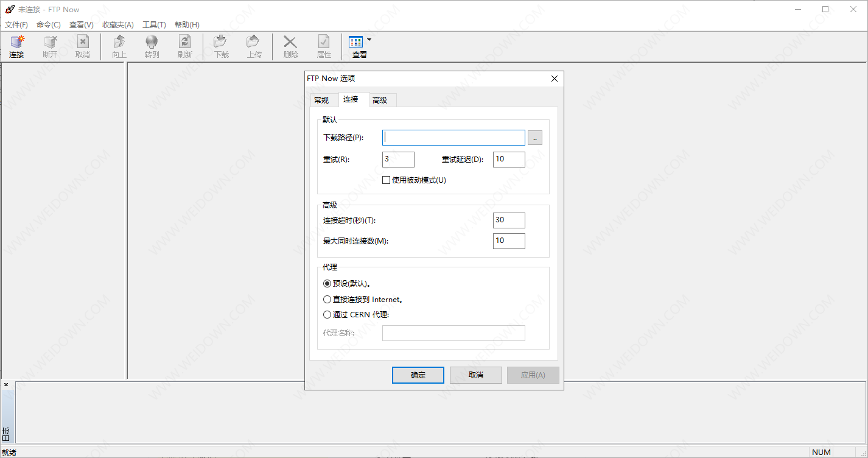Click the View (查看) toolbar icon
Screen dimensions: 868x458
point(355,41)
